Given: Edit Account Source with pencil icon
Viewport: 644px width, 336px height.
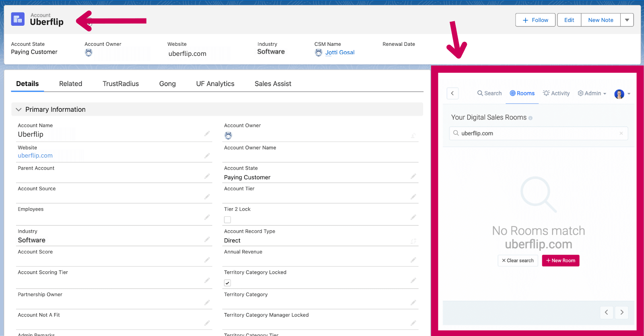Looking at the screenshot, I should tap(207, 197).
